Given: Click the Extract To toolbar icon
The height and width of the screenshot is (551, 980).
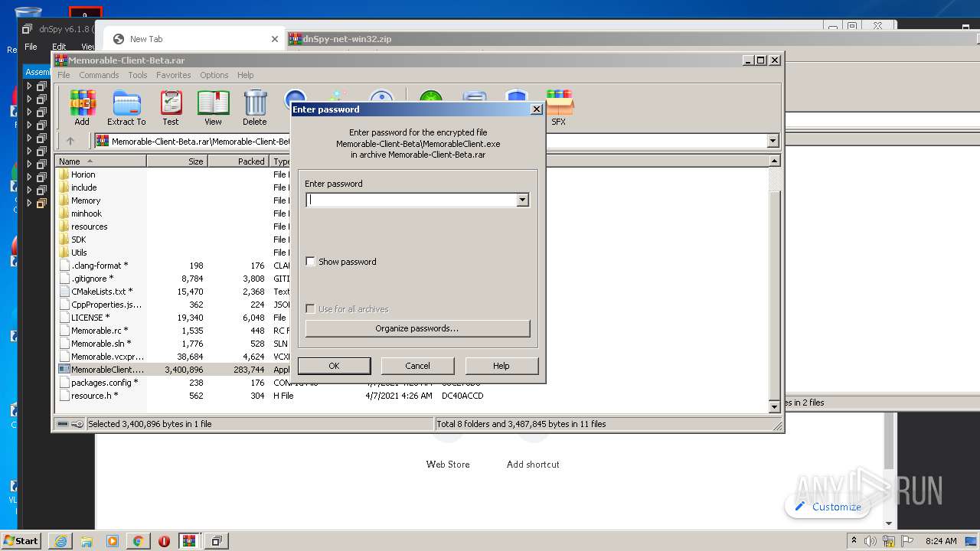Looking at the screenshot, I should pos(126,108).
